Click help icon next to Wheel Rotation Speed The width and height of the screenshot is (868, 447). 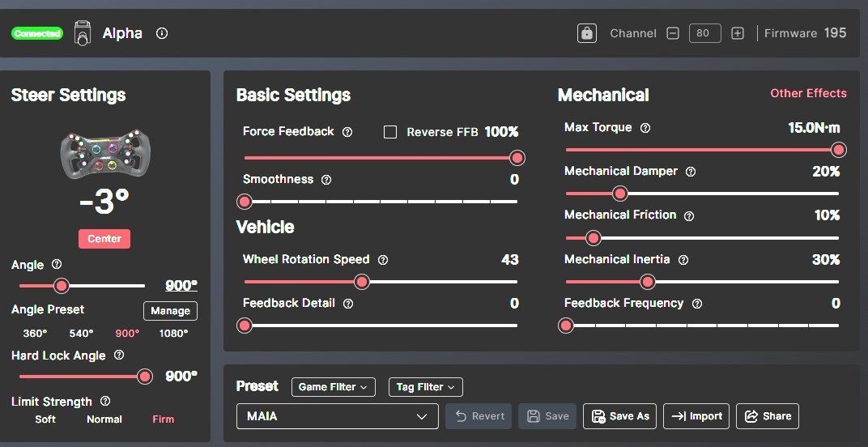(x=383, y=260)
